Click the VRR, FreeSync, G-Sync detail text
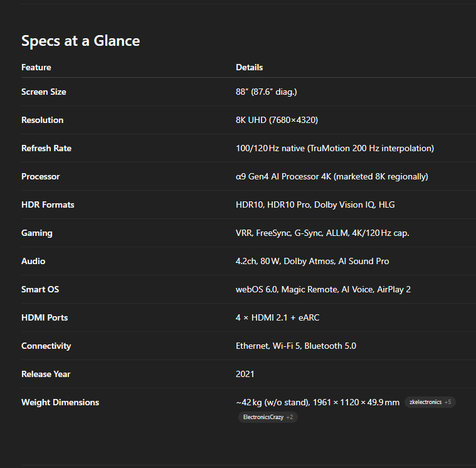The width and height of the screenshot is (476, 468). [x=322, y=233]
